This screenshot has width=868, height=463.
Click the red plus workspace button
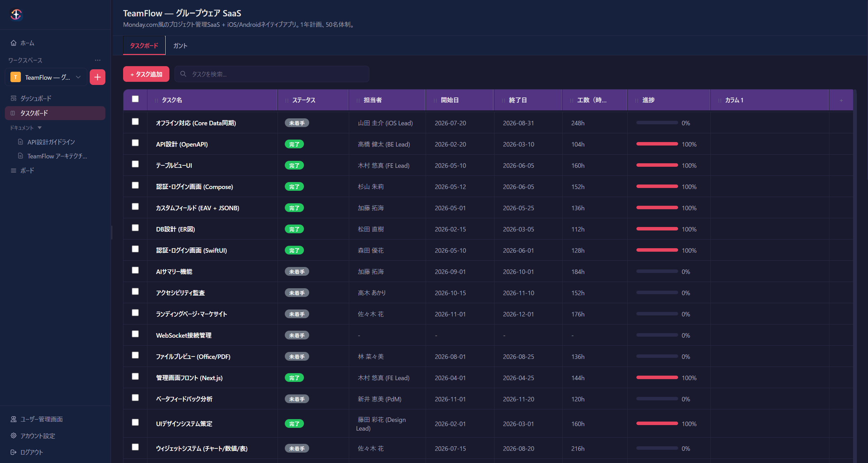click(x=97, y=77)
